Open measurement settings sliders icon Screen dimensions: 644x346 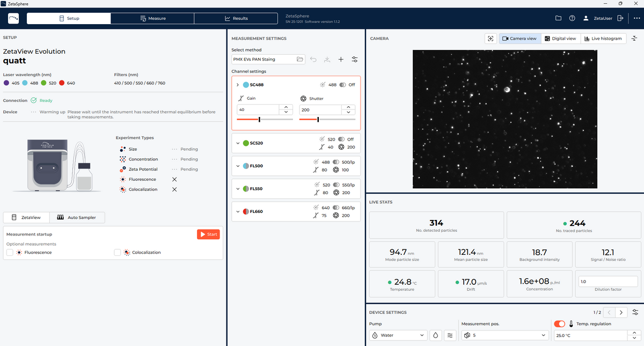click(355, 60)
